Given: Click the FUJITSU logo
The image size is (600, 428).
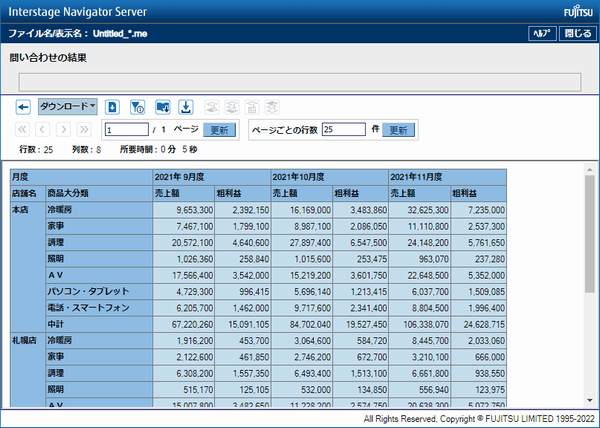Looking at the screenshot, I should point(578,12).
